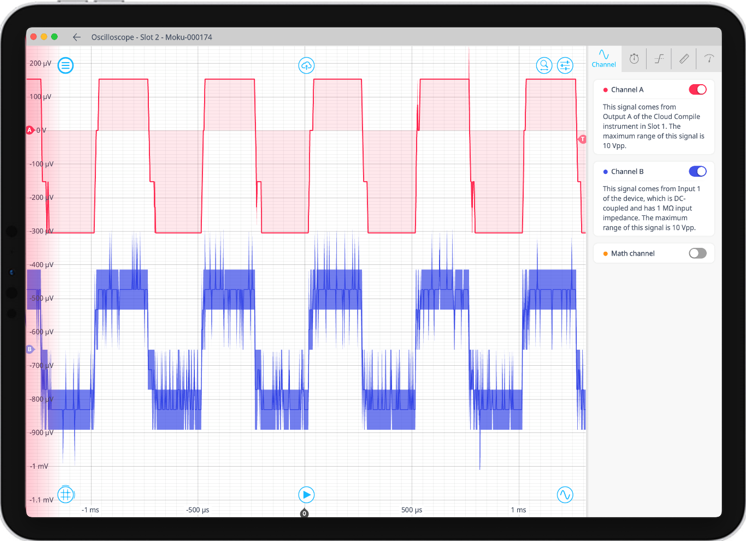Screen dimensions: 746x541
Task: Click the -500 µs time axis label
Action: click(197, 510)
